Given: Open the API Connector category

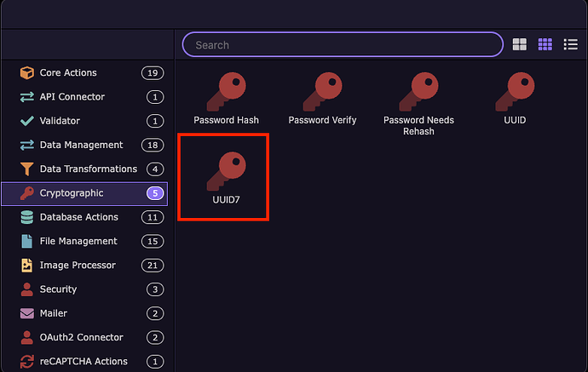Looking at the screenshot, I should pyautogui.click(x=72, y=97).
